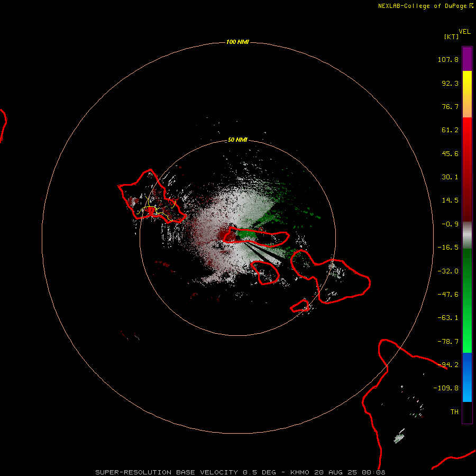Click the -0.9 velocity scale value
This screenshot has height=476, width=476.
pos(450,224)
